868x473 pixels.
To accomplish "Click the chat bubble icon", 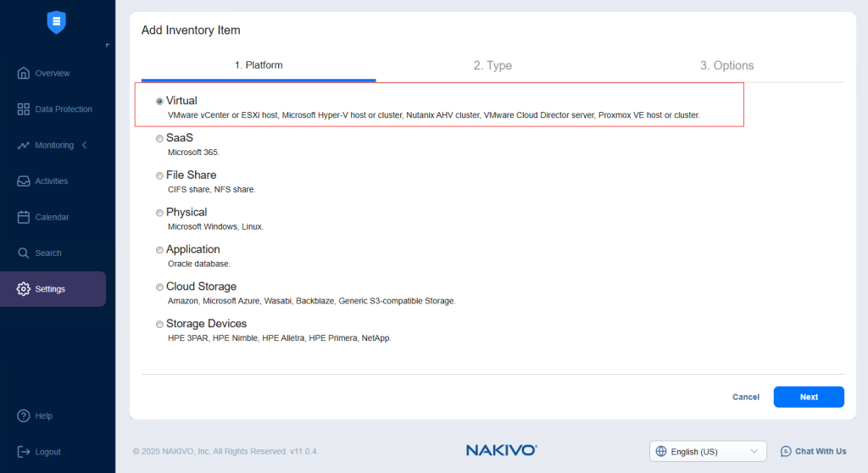I will pos(786,452).
